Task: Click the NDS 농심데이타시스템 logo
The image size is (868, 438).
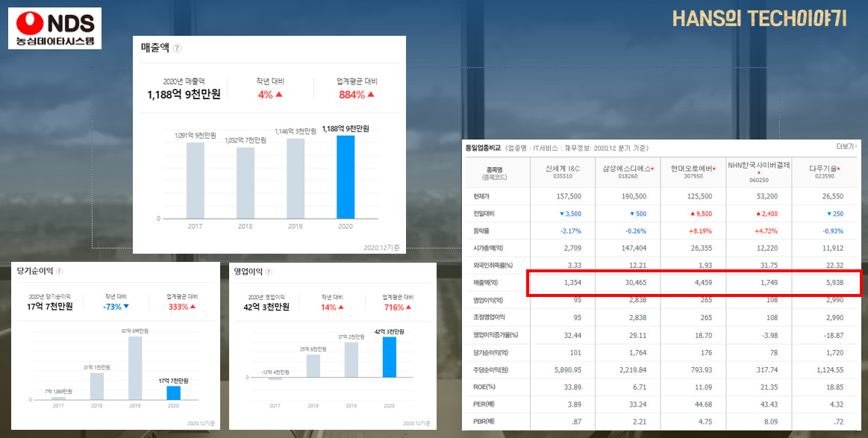Action: pyautogui.click(x=54, y=28)
